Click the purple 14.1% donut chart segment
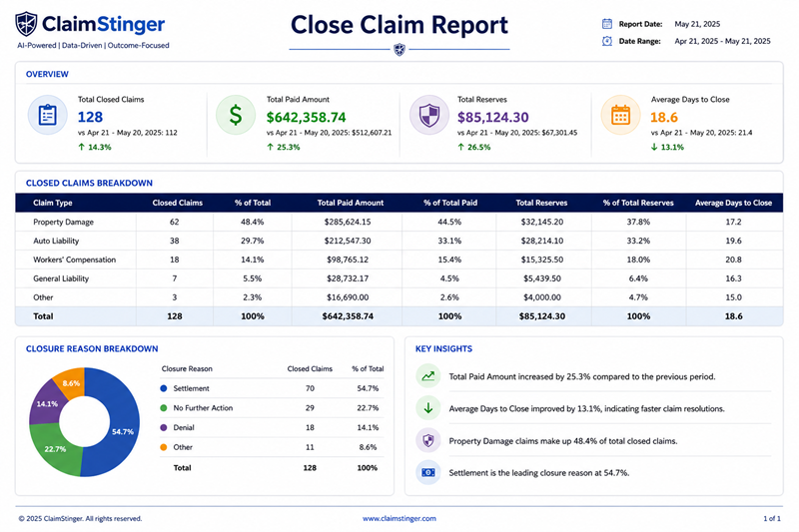This screenshot has width=799, height=532. tap(45, 403)
